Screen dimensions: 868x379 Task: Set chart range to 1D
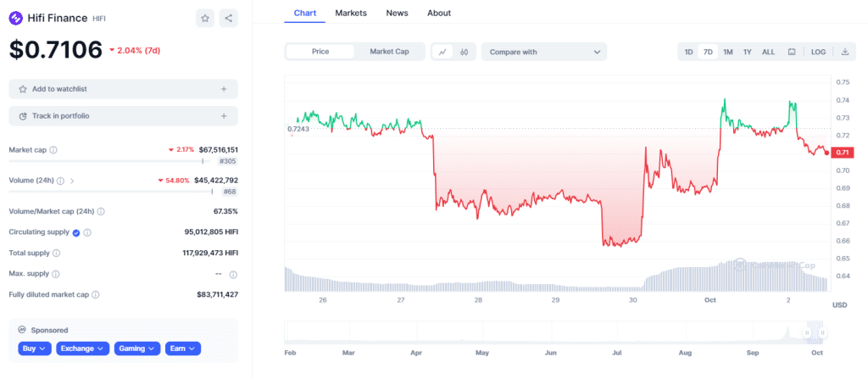tap(688, 52)
